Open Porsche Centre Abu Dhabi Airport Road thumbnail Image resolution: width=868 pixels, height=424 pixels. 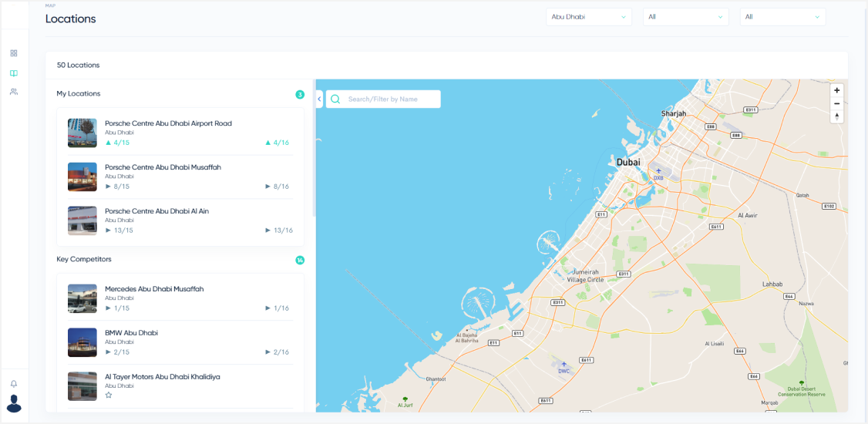pos(82,133)
